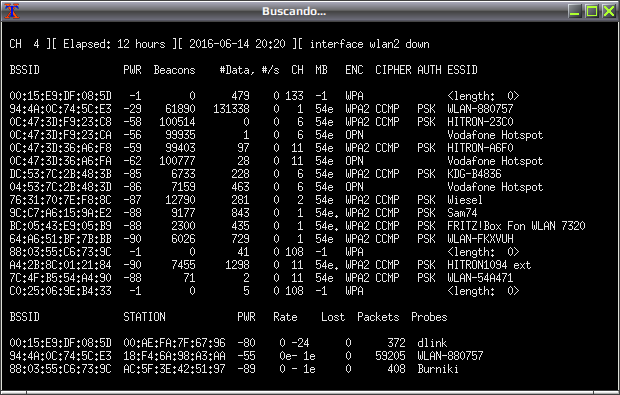The height and width of the screenshot is (395, 620).
Task: Click data count 1298
Action: 237,265
